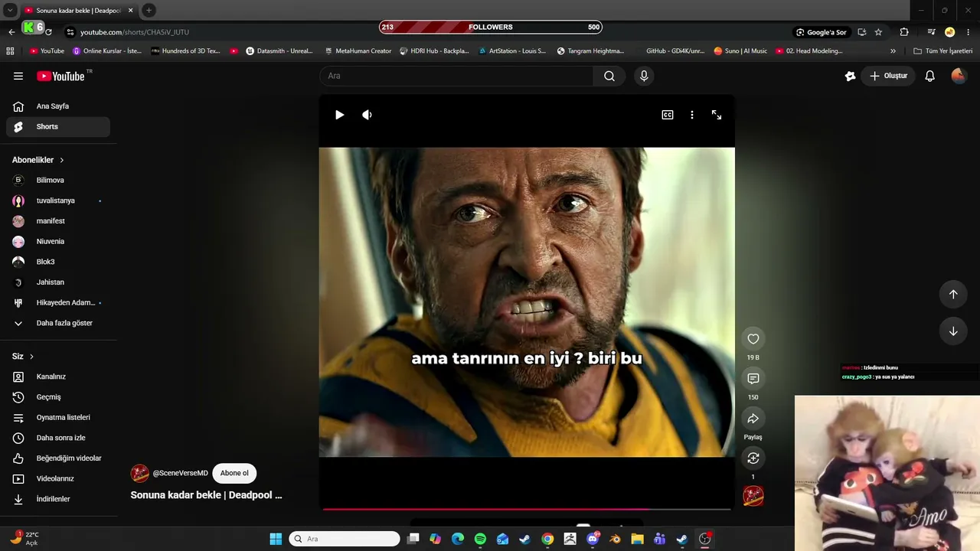The image size is (980, 551).
Task: Start voice search with microphone icon
Action: 644,76
